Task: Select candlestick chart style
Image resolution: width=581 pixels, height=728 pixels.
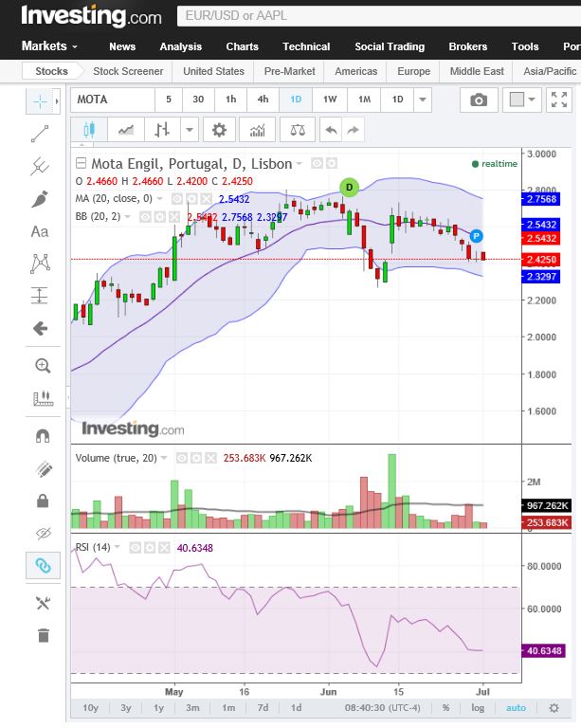Action: click(x=89, y=130)
